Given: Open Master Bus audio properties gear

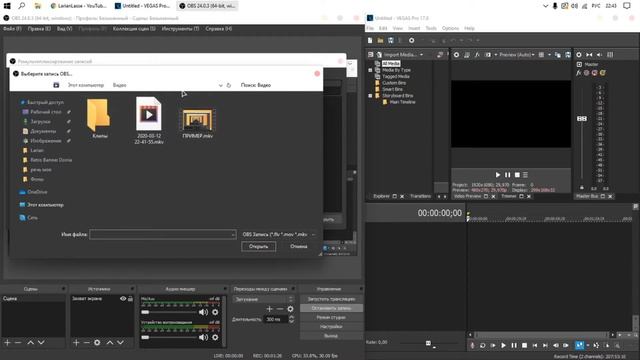Looking at the screenshot, I should coord(579,55).
